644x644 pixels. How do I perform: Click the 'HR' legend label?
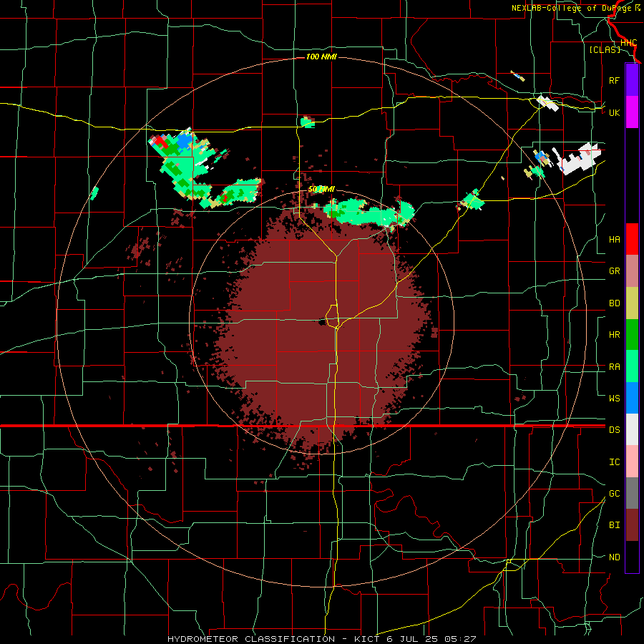[x=614, y=335]
